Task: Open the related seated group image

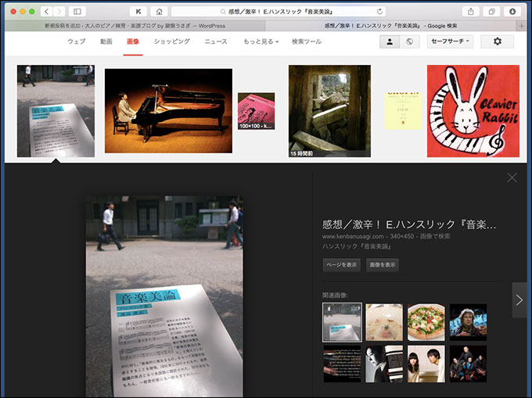Action: (x=468, y=364)
